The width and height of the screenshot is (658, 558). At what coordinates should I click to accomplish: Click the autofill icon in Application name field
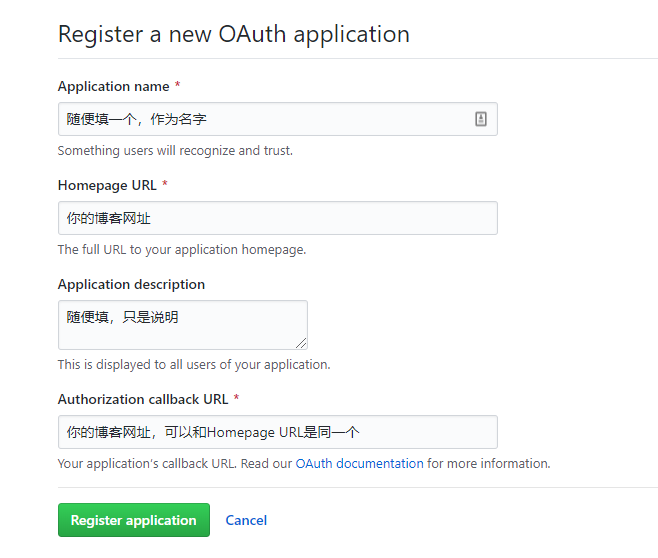[481, 119]
